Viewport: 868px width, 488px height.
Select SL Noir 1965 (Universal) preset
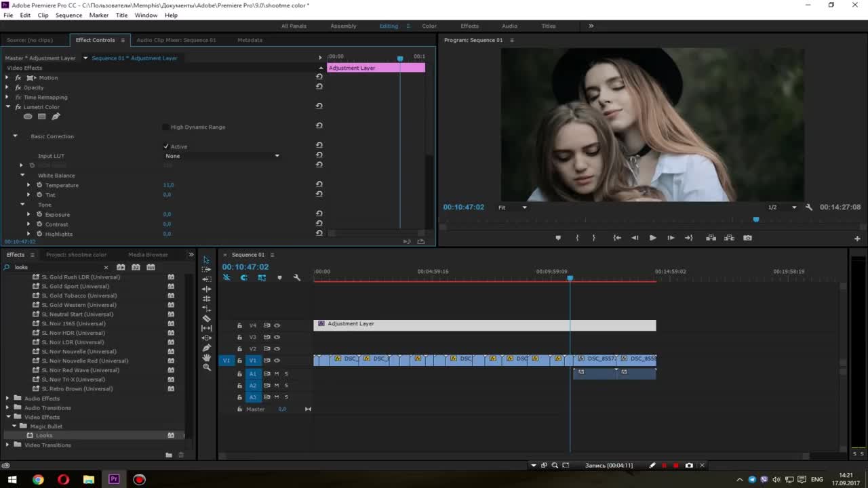[x=73, y=323]
